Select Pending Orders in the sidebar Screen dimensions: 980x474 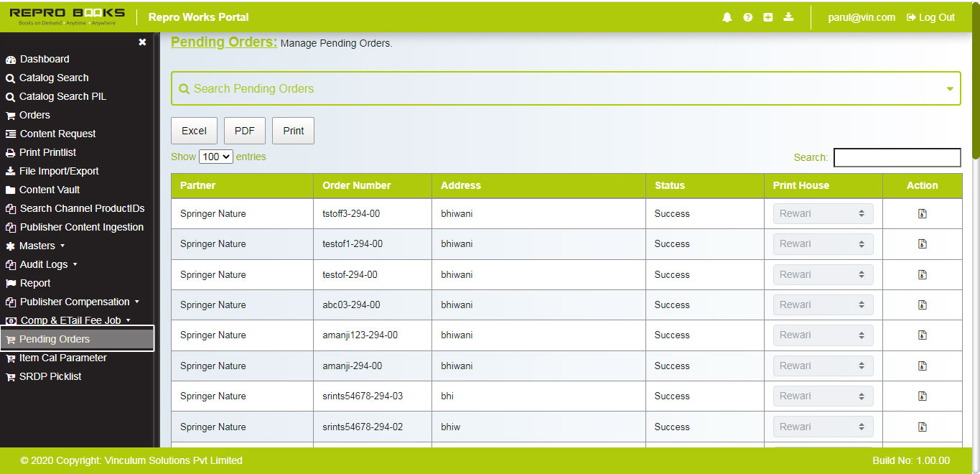point(54,339)
